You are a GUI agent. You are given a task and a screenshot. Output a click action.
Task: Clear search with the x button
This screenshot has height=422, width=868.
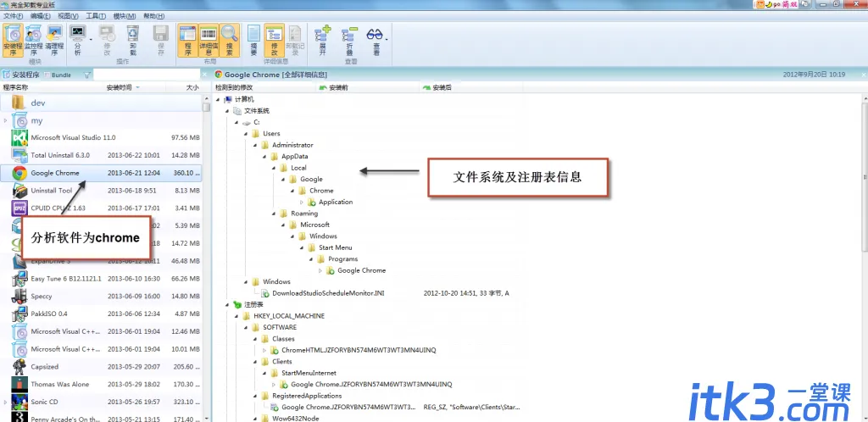(x=204, y=75)
